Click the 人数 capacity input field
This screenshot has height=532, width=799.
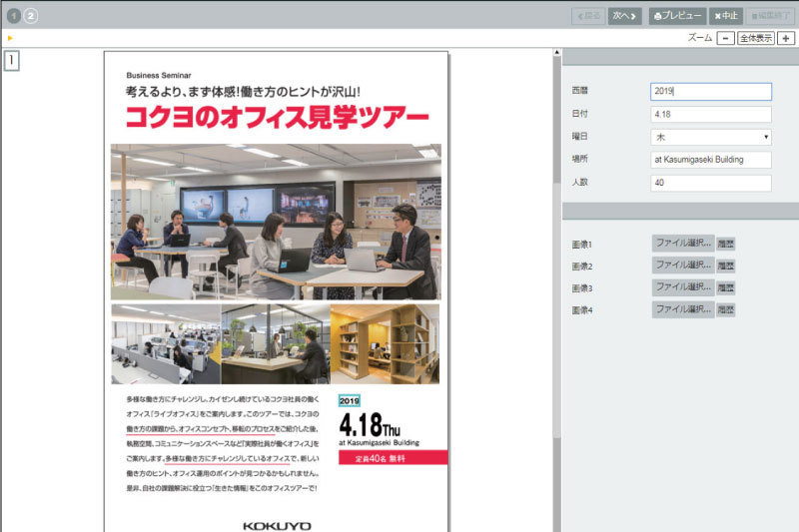coord(710,183)
